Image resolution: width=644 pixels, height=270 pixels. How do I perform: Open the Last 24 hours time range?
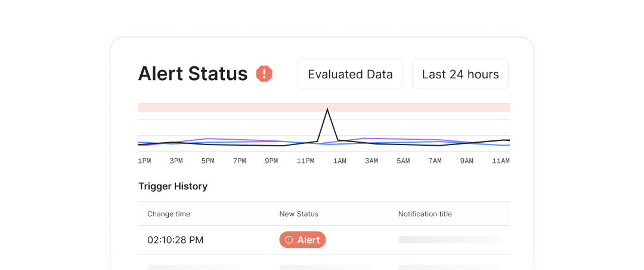[x=460, y=73]
